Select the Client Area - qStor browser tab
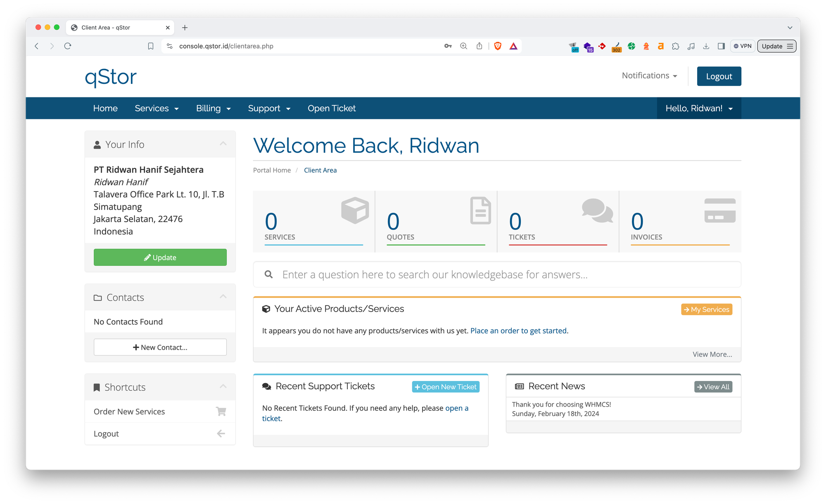The height and width of the screenshot is (504, 826). click(x=120, y=28)
